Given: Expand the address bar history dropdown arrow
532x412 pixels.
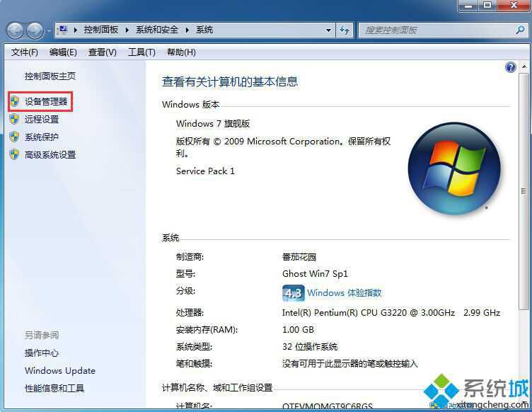Looking at the screenshot, I should [328, 30].
